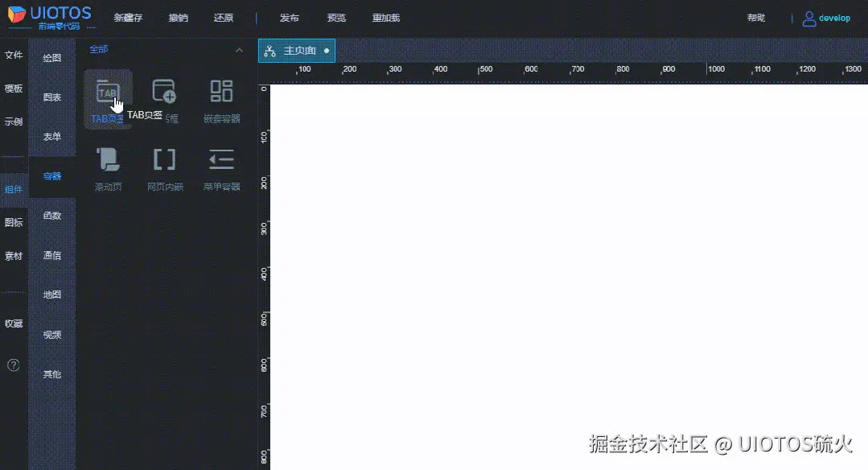
Task: Click the help question mark icon in sidebar
Action: [x=14, y=365]
